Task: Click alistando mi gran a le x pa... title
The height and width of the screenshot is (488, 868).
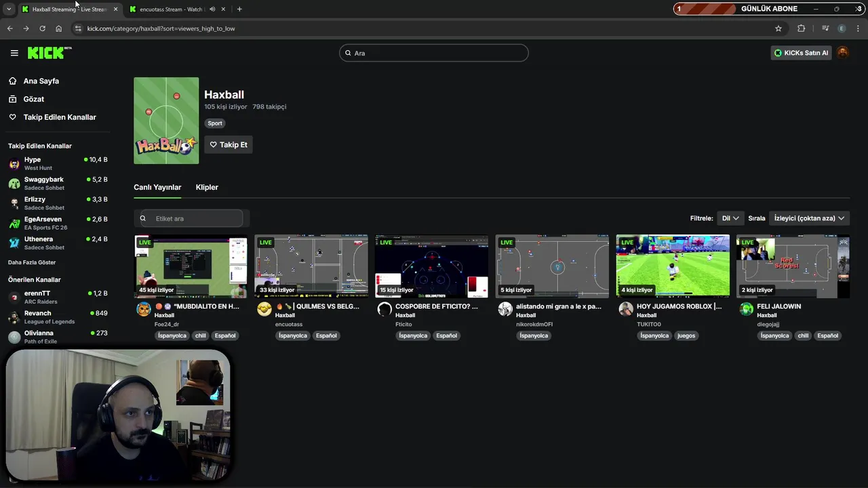Action: pyautogui.click(x=559, y=306)
